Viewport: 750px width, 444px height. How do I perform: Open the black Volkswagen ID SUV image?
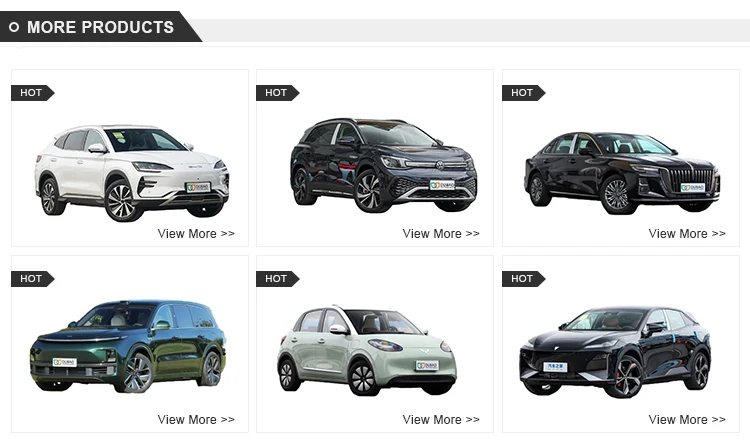[x=383, y=165]
